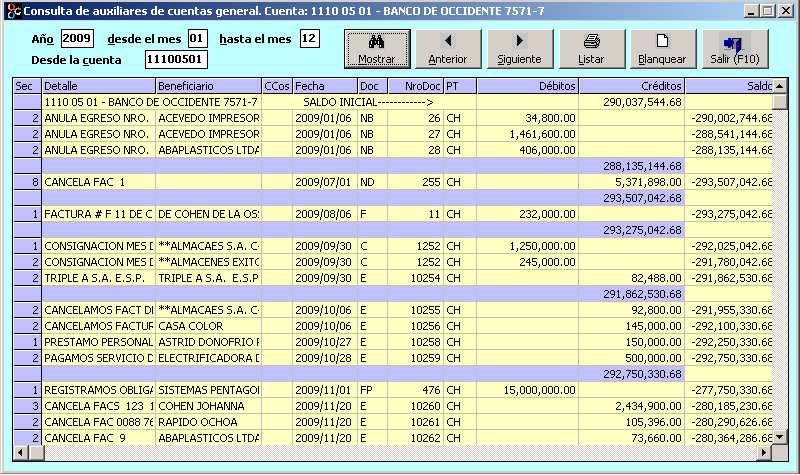Click débito value 15,000,000.00
The width and height of the screenshot is (800, 475).
point(540,390)
